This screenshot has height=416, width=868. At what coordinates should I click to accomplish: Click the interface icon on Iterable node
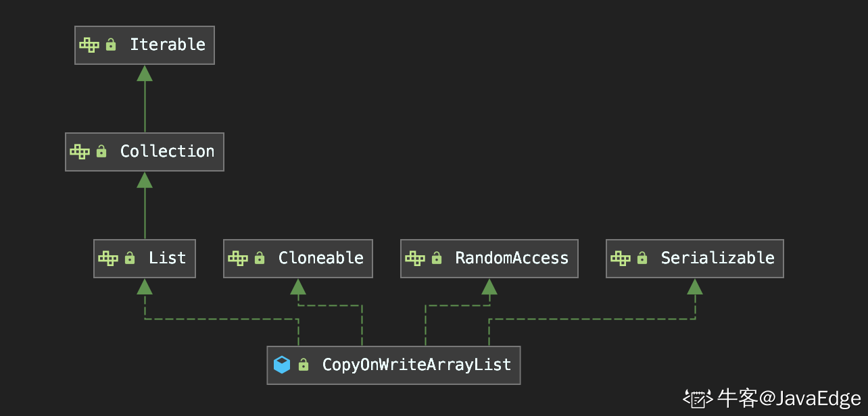[89, 45]
